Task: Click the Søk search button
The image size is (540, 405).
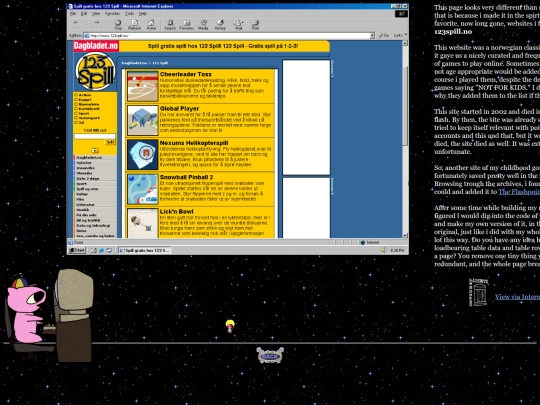Action: (x=110, y=142)
